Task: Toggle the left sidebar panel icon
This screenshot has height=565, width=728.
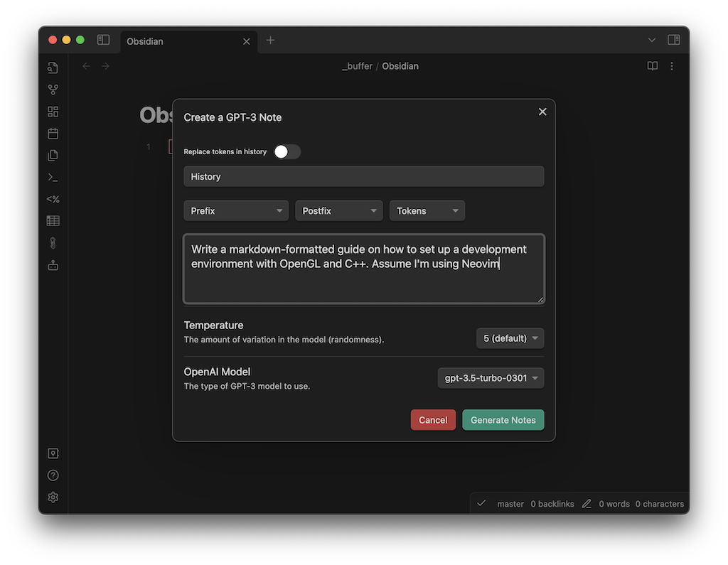Action: pyautogui.click(x=103, y=40)
